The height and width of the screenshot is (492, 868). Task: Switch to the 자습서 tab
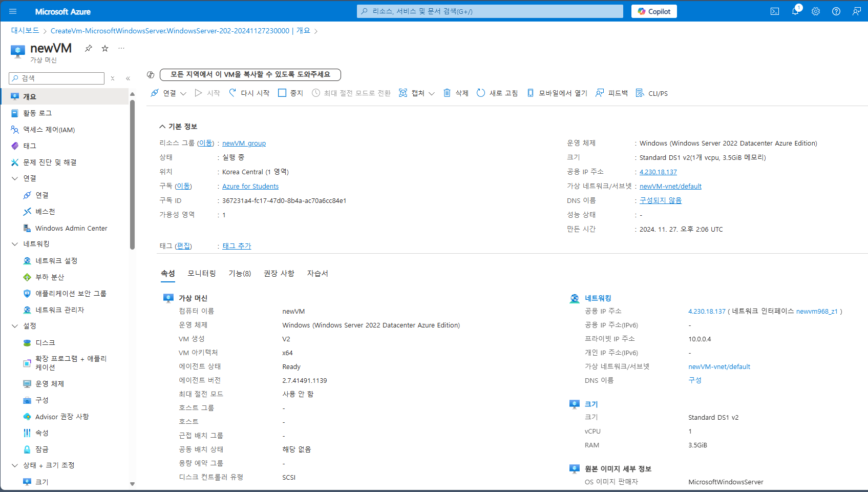[x=317, y=273]
